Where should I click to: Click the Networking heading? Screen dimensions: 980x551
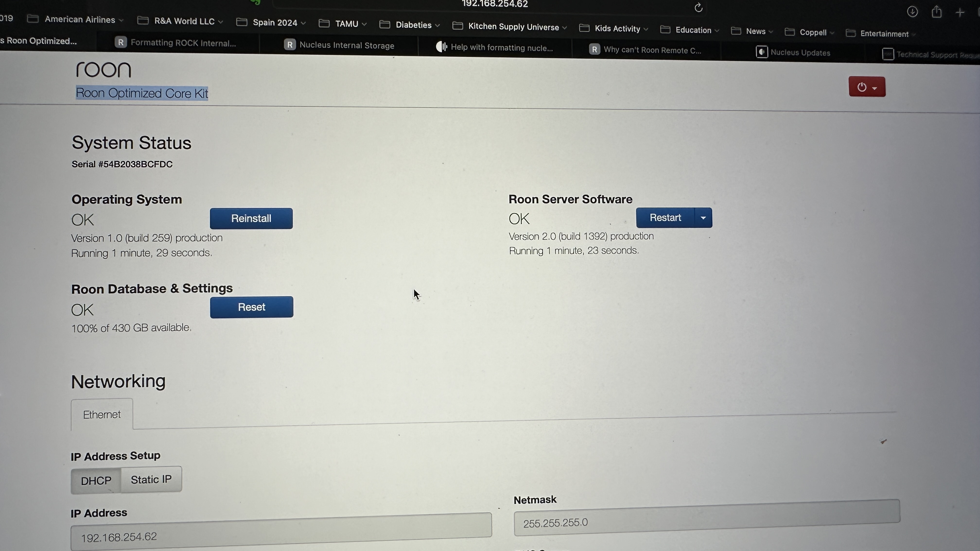tap(118, 381)
